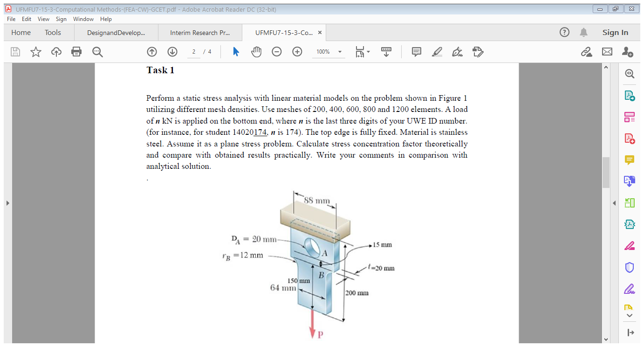Viewport: 644px width, 347px height.
Task: Share a link to this file
Action: pyautogui.click(x=586, y=52)
